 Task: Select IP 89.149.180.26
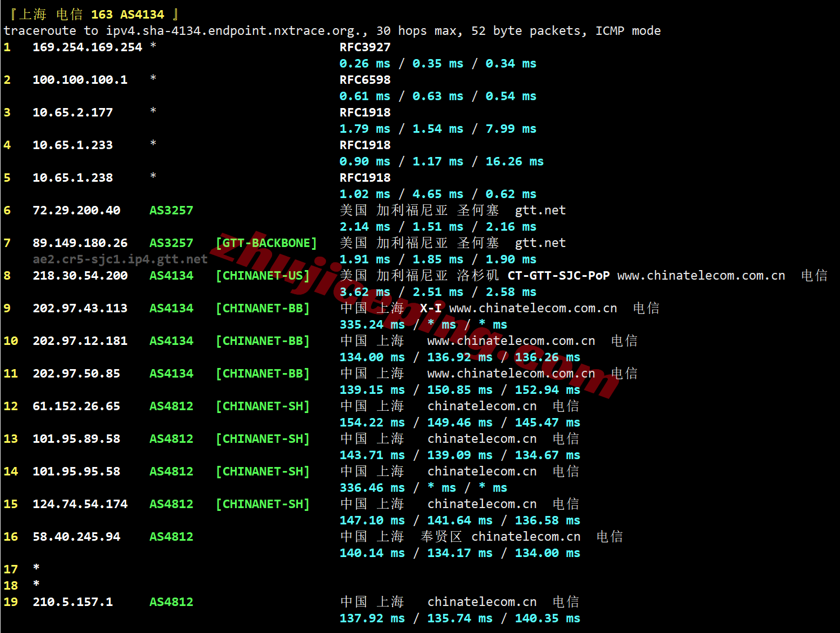pyautogui.click(x=80, y=243)
